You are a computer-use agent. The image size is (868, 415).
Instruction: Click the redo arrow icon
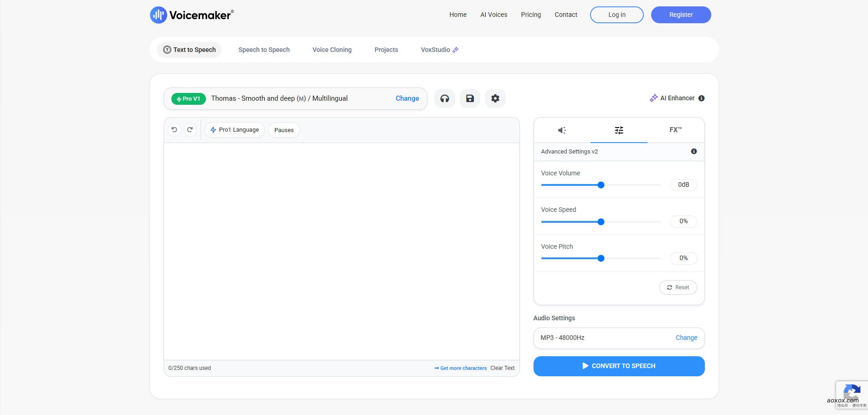(x=190, y=130)
